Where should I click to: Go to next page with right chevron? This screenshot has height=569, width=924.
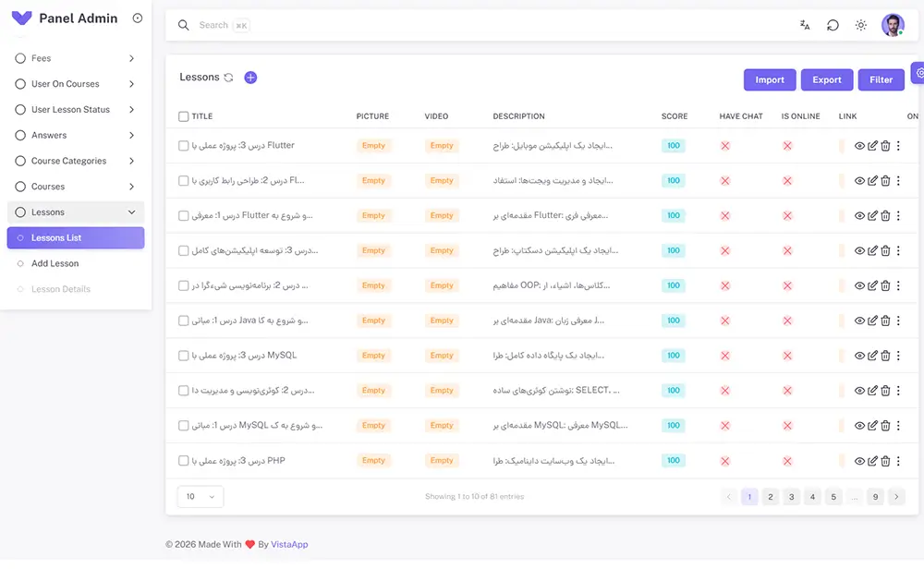(896, 497)
